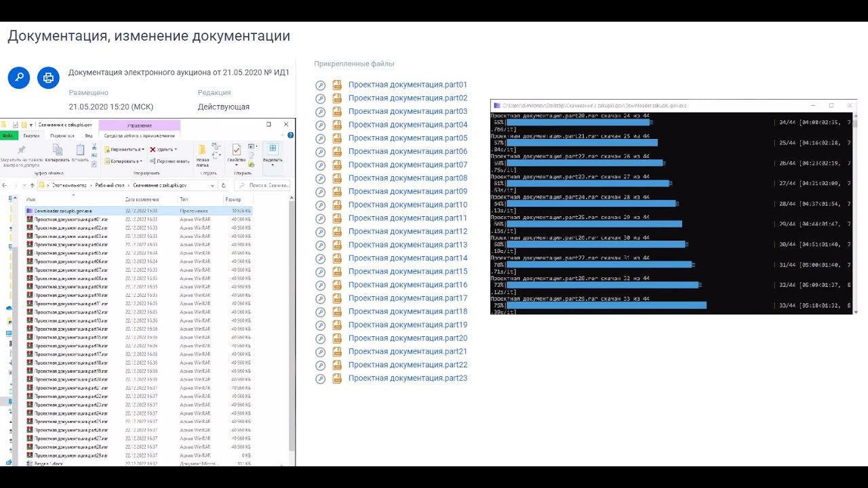Viewport: 868px width, 488px height.
Task: Open 'Удалить' dropdown in Explorer ribbon
Action: (x=163, y=149)
